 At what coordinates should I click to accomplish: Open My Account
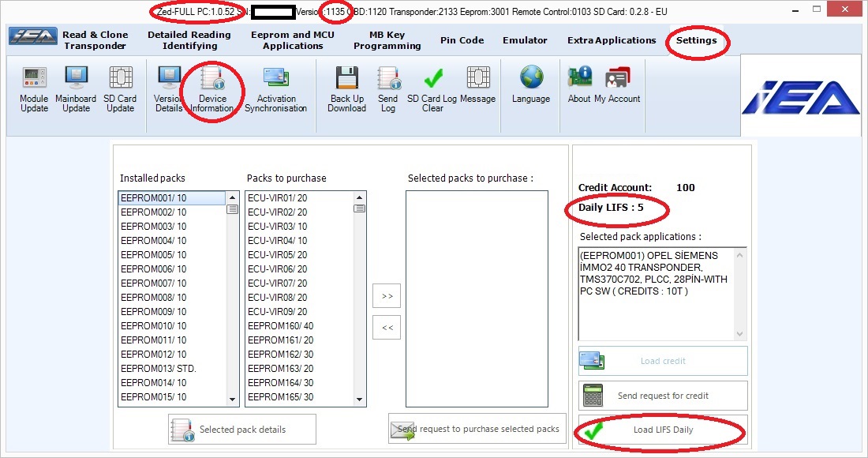click(617, 84)
